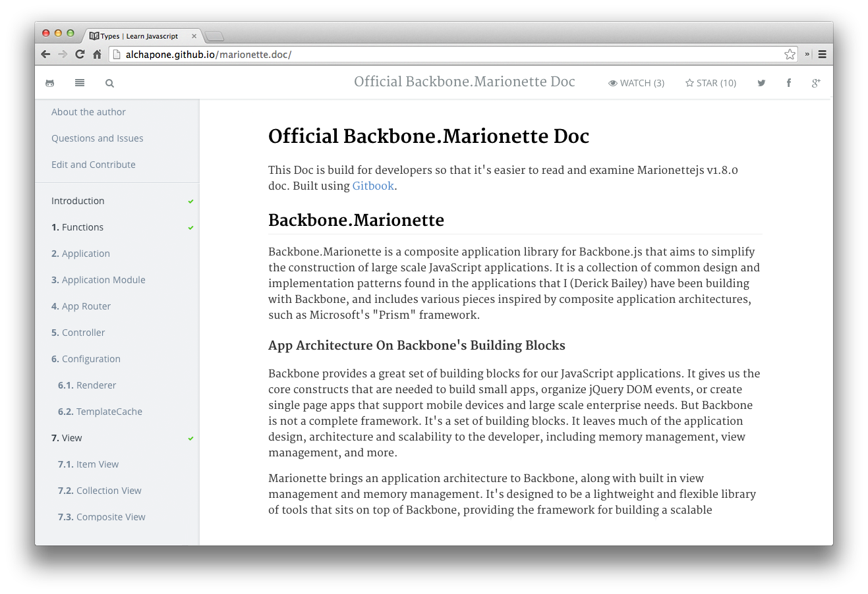Screen dimensions: 868x594
Task: Share the book on Twitter
Action: click(761, 83)
